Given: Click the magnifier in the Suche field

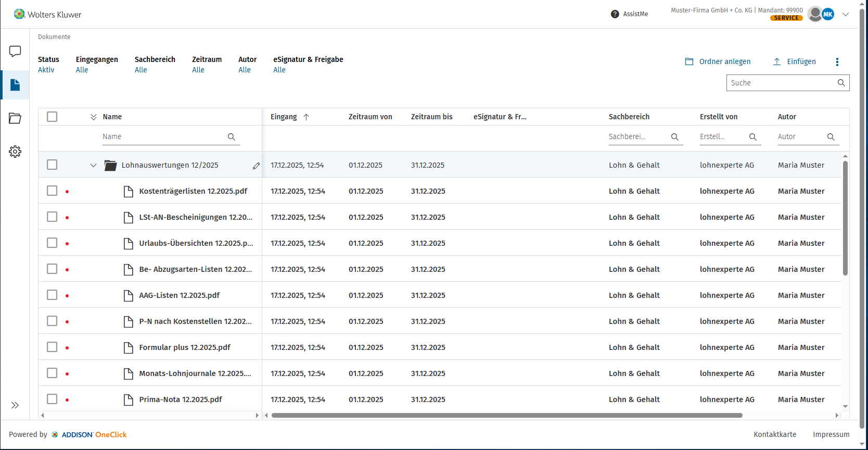Looking at the screenshot, I should (x=841, y=83).
